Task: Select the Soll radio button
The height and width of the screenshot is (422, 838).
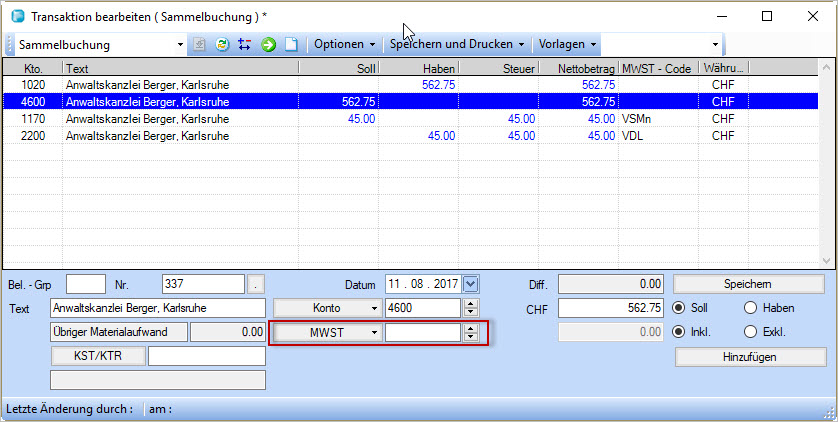Action: [x=681, y=308]
